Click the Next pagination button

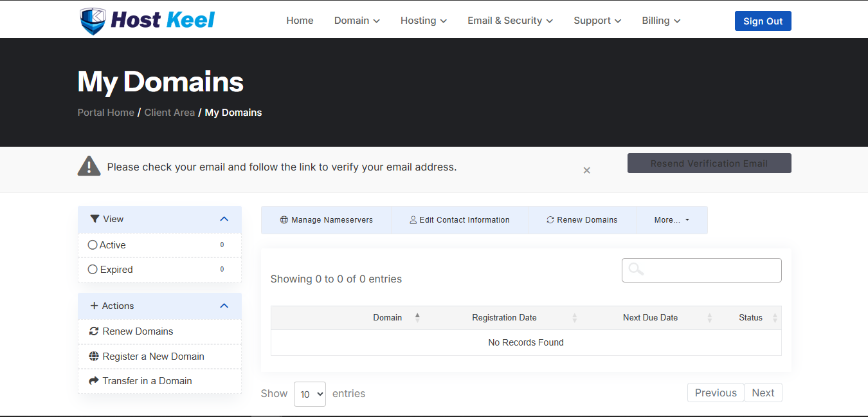point(763,393)
